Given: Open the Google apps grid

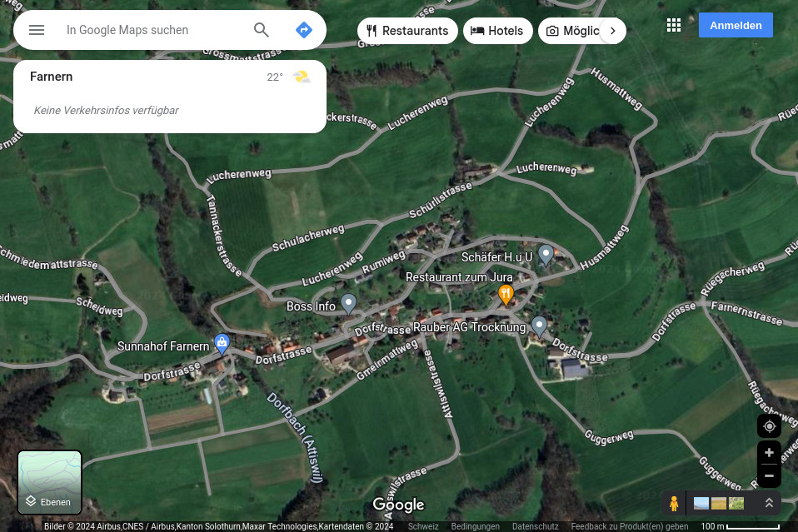Looking at the screenshot, I should [674, 26].
